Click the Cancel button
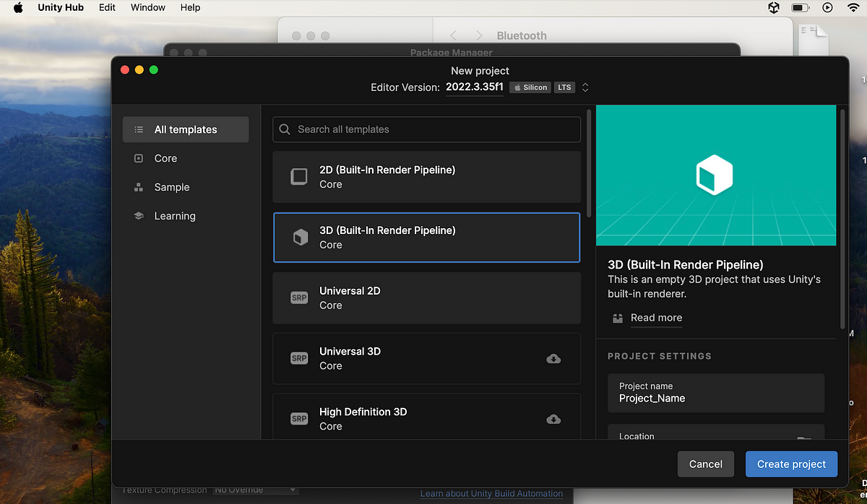The width and height of the screenshot is (867, 504). pos(706,464)
